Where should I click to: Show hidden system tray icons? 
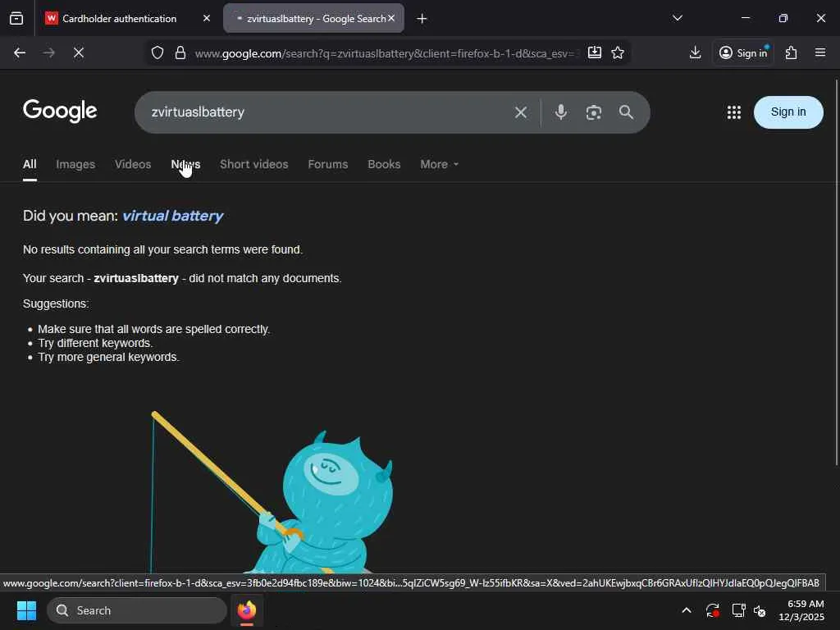687,610
